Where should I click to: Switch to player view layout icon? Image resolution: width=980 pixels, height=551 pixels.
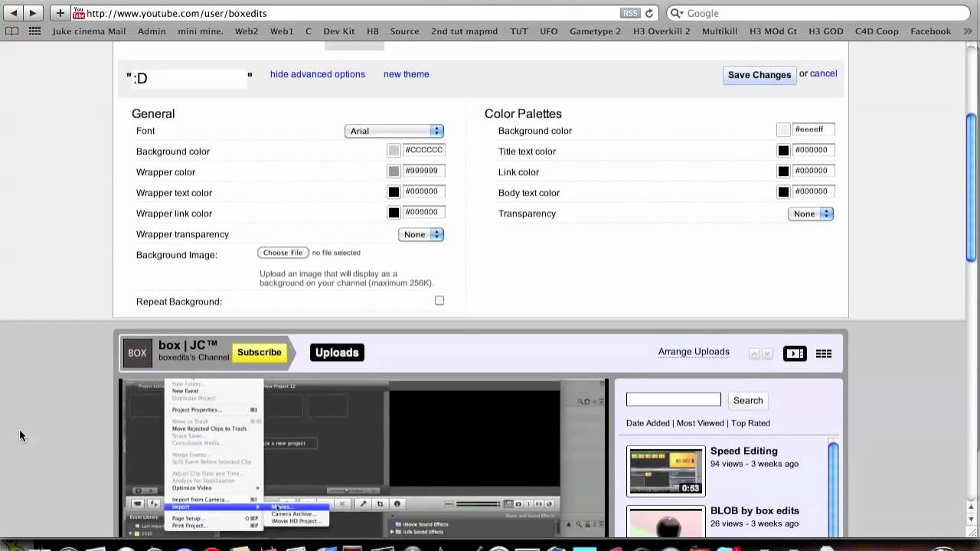795,354
